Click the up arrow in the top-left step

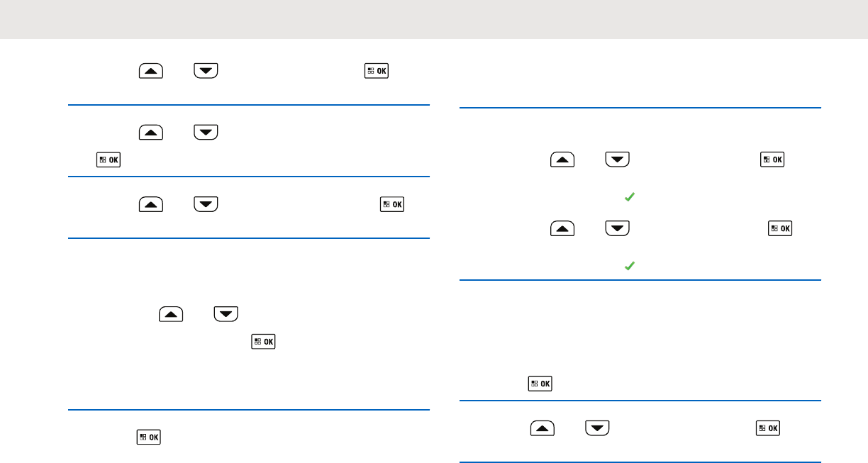(x=151, y=71)
